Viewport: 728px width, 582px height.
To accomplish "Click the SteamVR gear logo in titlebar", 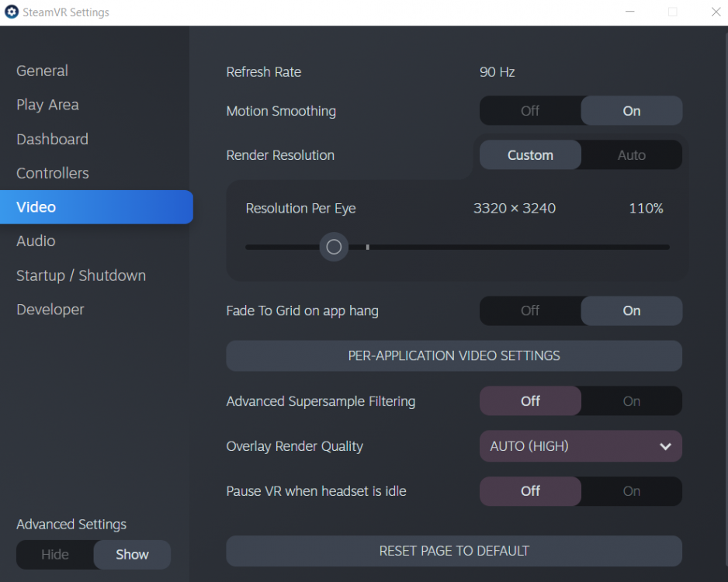I will (x=12, y=12).
